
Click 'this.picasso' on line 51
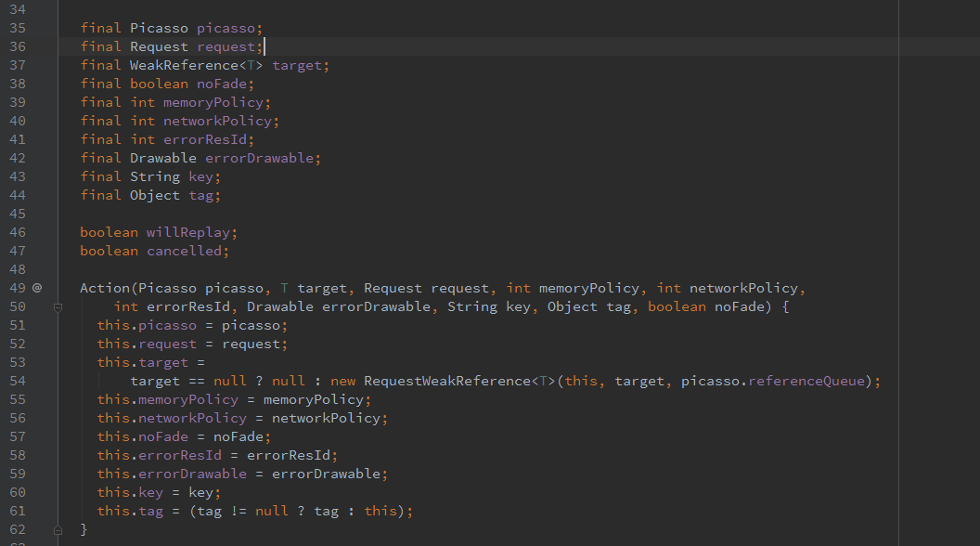(147, 325)
